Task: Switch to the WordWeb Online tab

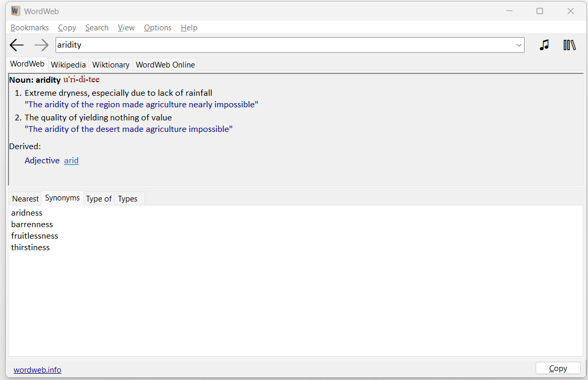Action: point(165,65)
